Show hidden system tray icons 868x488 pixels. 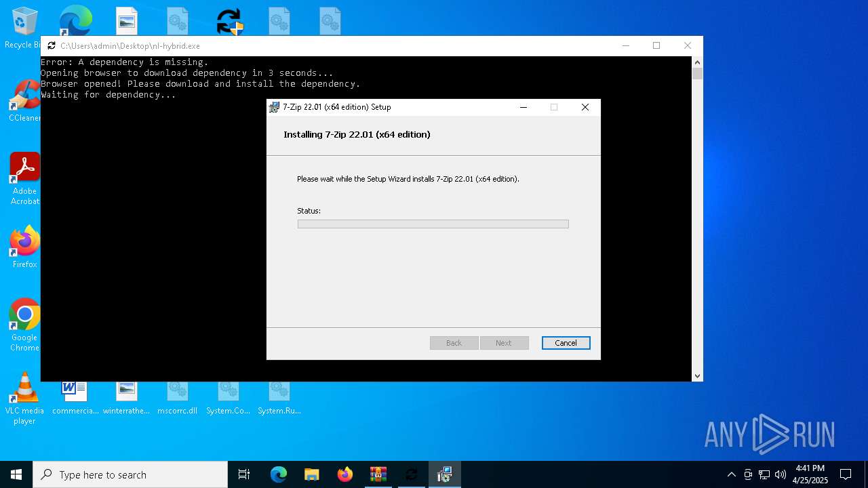point(731,474)
